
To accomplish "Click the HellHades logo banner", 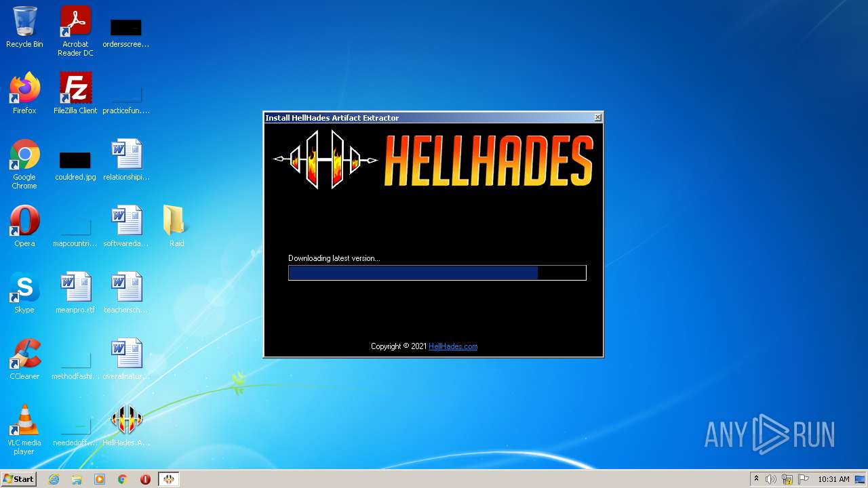I will coord(433,160).
